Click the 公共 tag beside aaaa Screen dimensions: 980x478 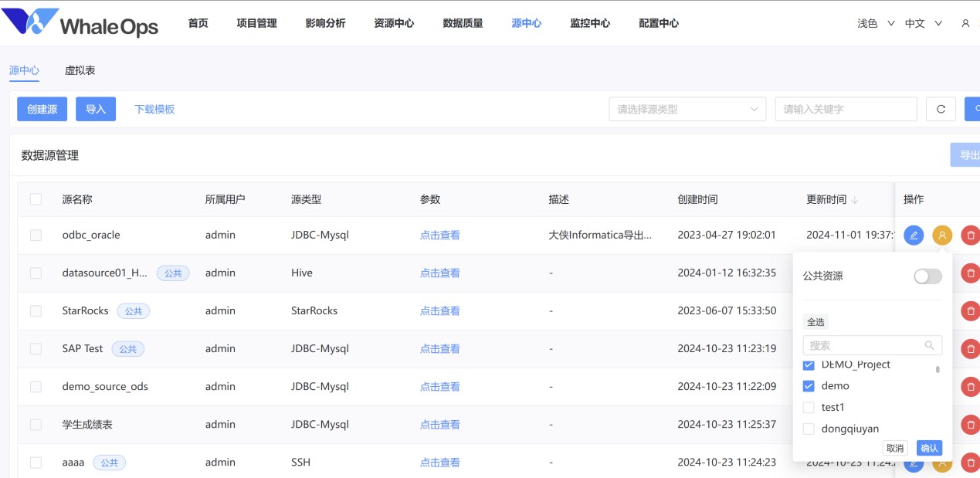[x=110, y=463]
